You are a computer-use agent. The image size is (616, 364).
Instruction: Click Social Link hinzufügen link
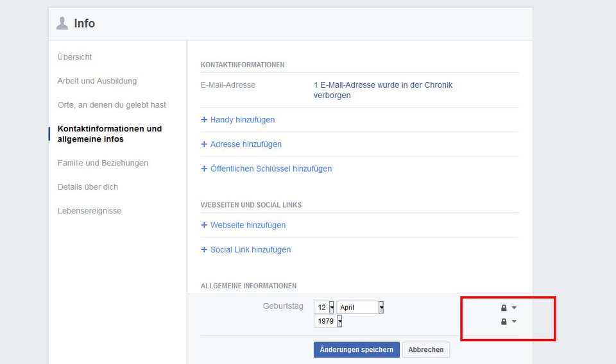coord(251,249)
